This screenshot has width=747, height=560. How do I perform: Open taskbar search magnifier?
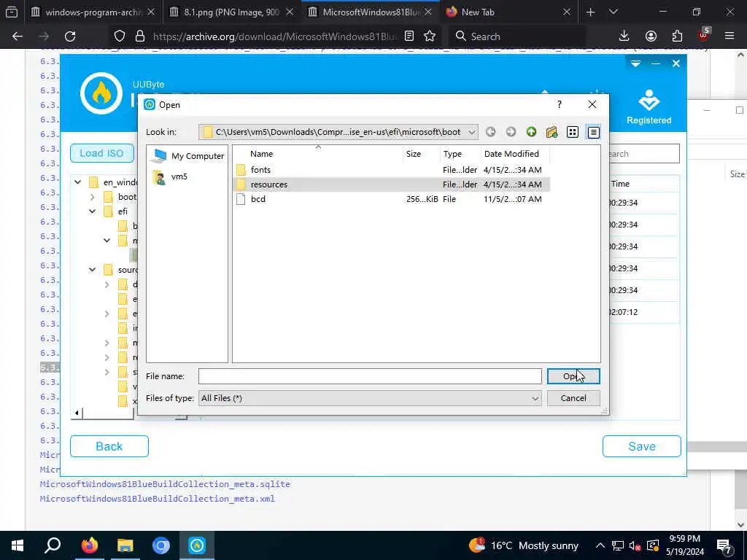(53, 545)
